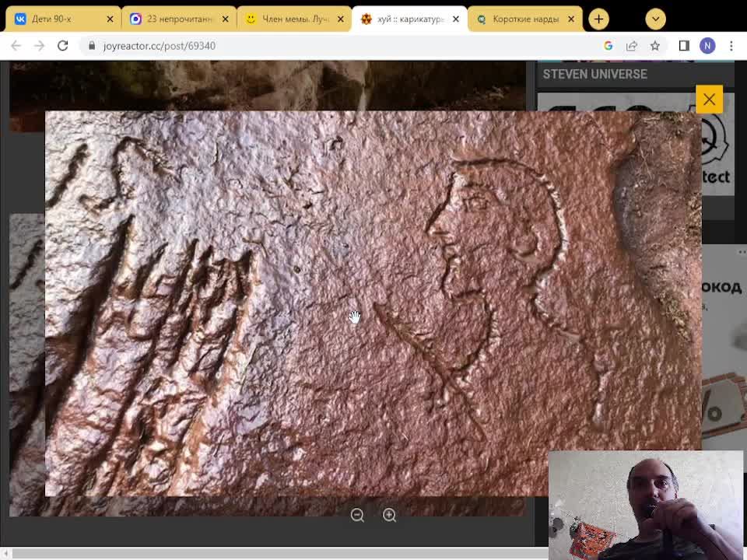Open the N profile avatar menu

pos(707,46)
